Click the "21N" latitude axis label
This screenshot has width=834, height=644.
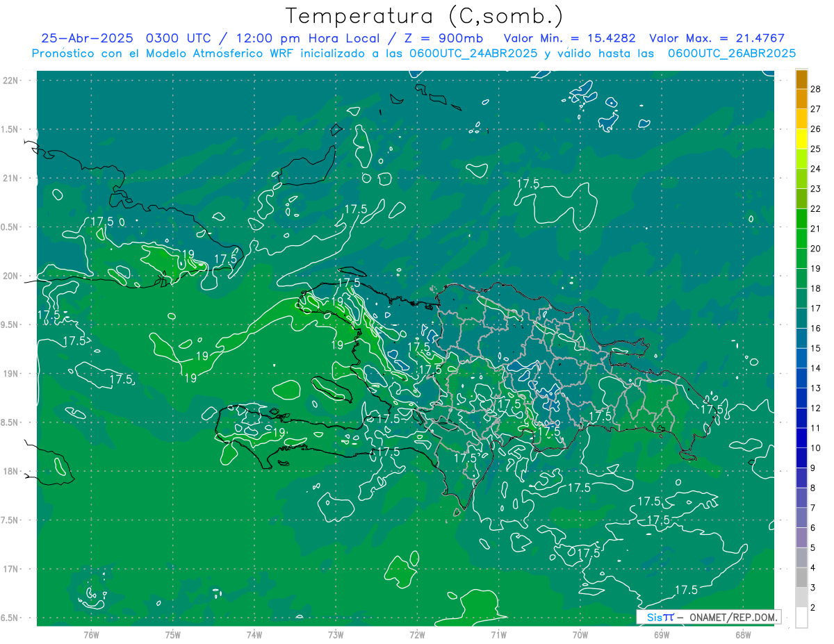(x=10, y=178)
